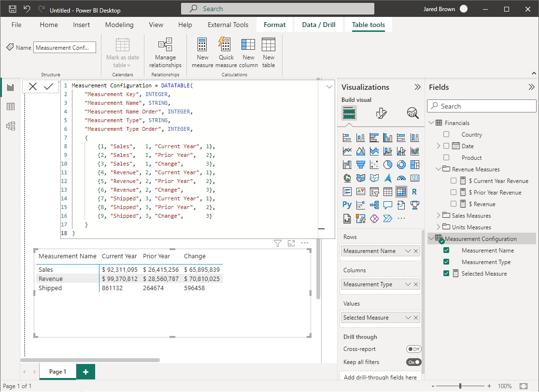539x392 pixels.
Task: Select the Table visual icon
Action: click(388, 191)
